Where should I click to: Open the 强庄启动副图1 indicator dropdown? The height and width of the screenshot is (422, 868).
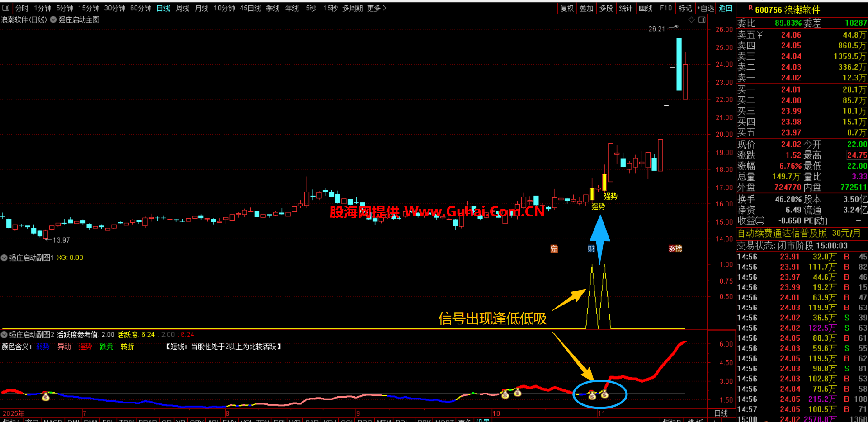tap(5, 258)
